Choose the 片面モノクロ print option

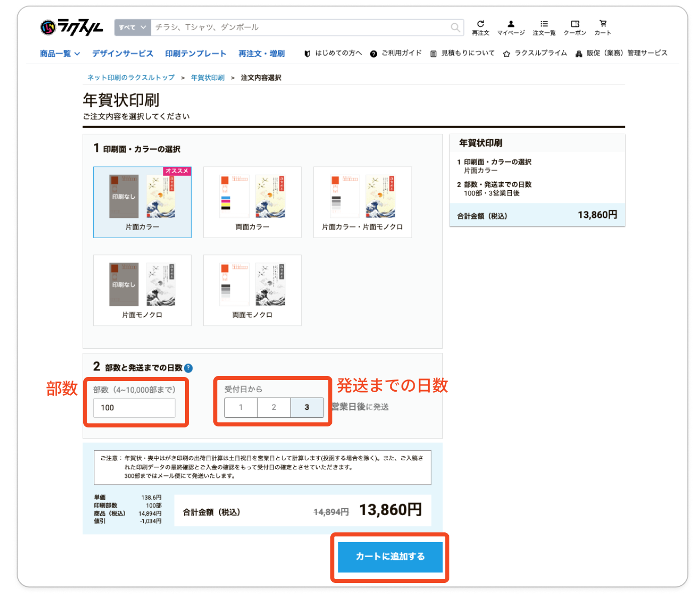142,290
